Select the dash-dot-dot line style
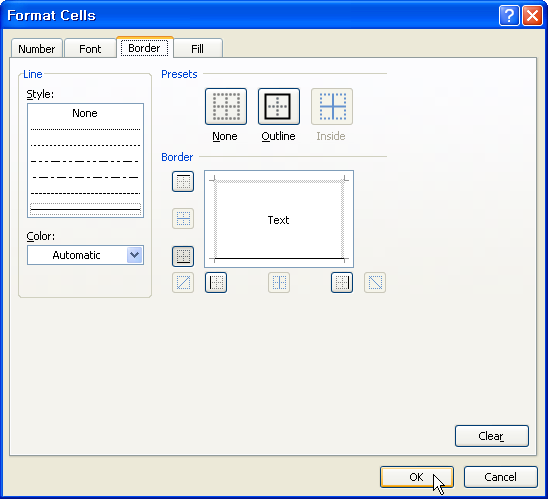 (x=85, y=161)
